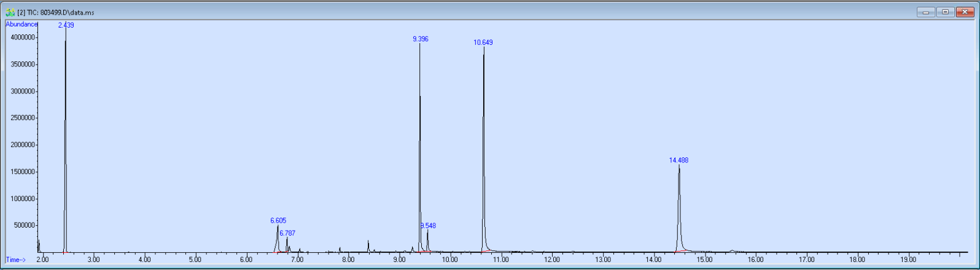Click the window title TIC: 803499.D\data.ms
Viewport: 980px width, 270px height.
tap(56, 12)
